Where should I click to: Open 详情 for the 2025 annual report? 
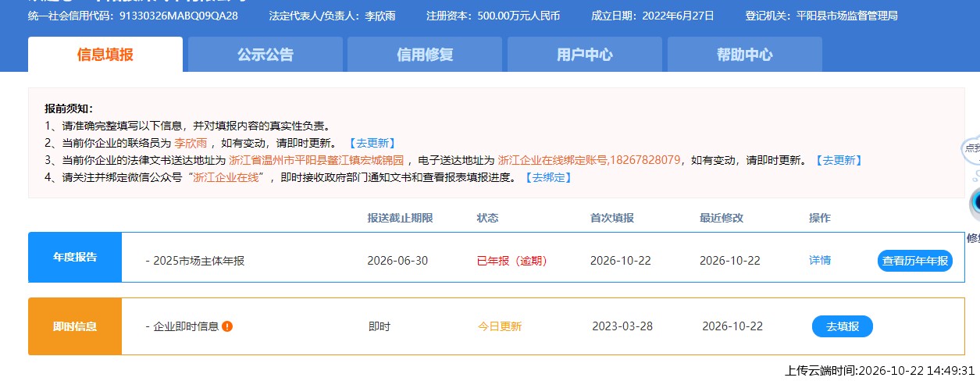pyautogui.click(x=820, y=260)
